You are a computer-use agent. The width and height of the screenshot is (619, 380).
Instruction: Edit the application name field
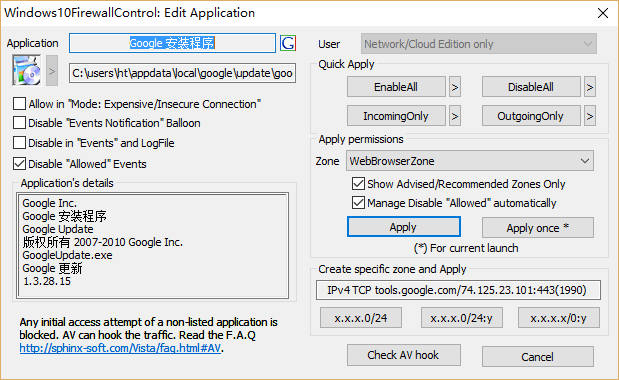point(172,43)
